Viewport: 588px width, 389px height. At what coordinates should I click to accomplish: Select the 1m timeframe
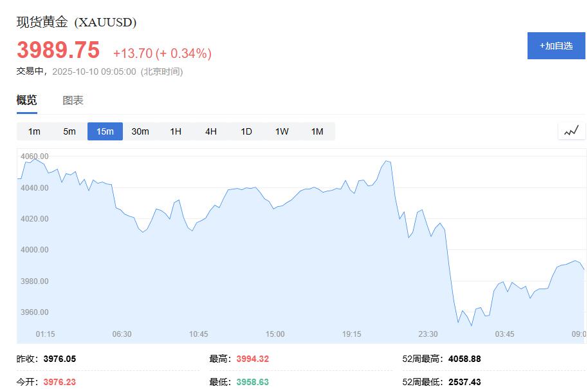tap(34, 131)
